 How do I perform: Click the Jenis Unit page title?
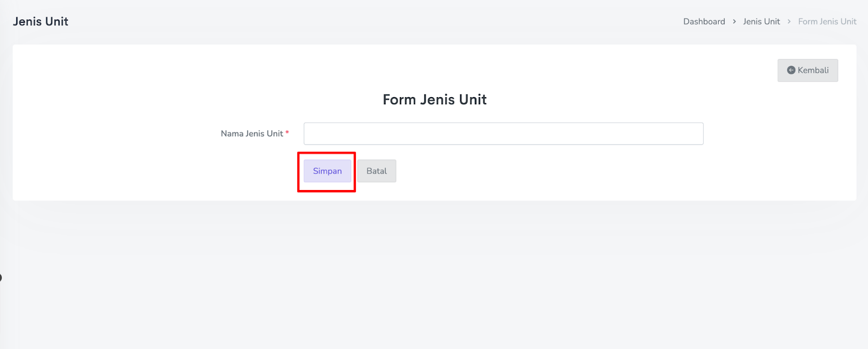coord(41,22)
